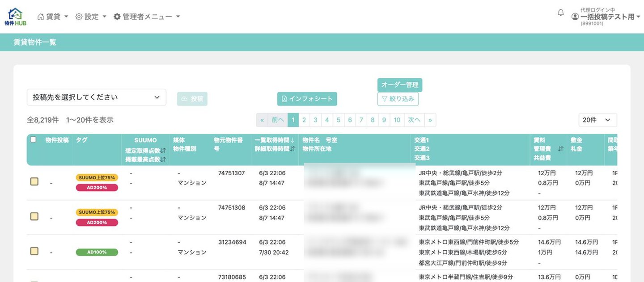Go to page 2
The image size is (644, 282).
click(304, 120)
